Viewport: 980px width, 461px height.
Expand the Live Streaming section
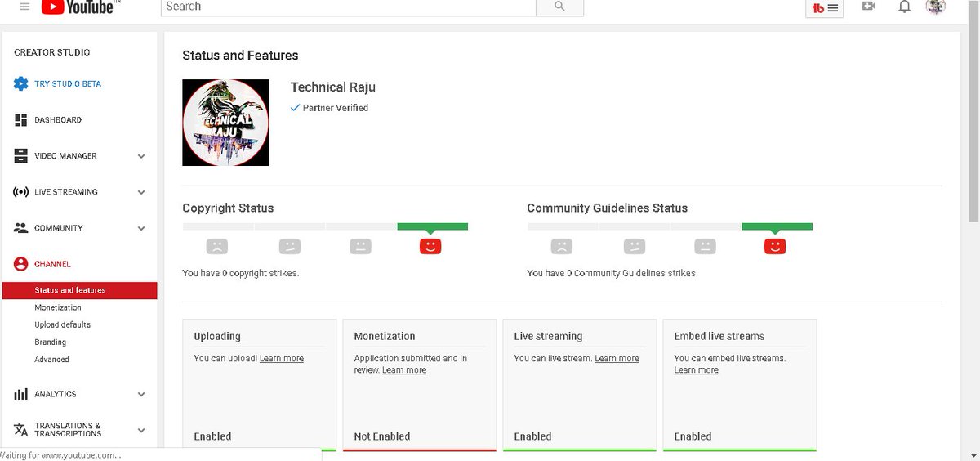coord(141,192)
